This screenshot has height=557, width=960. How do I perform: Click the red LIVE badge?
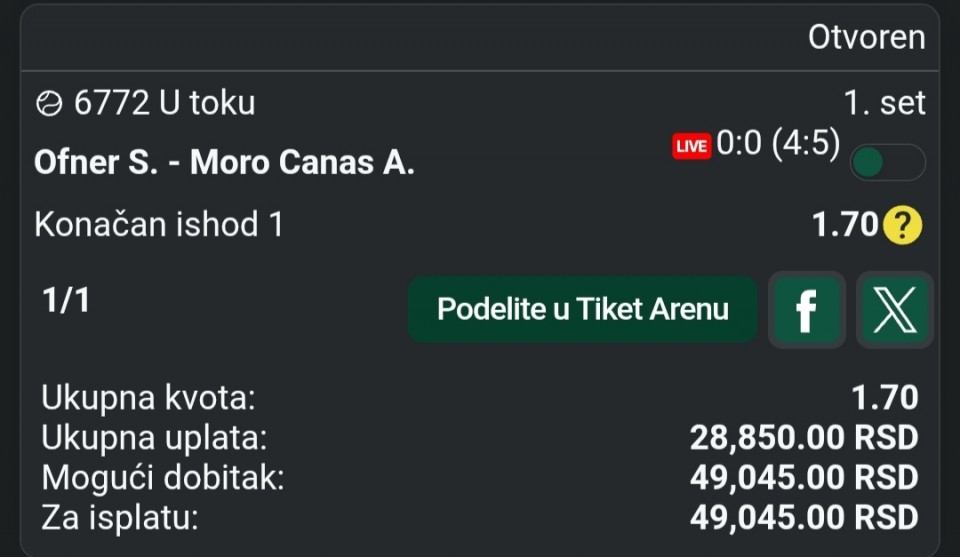point(691,146)
